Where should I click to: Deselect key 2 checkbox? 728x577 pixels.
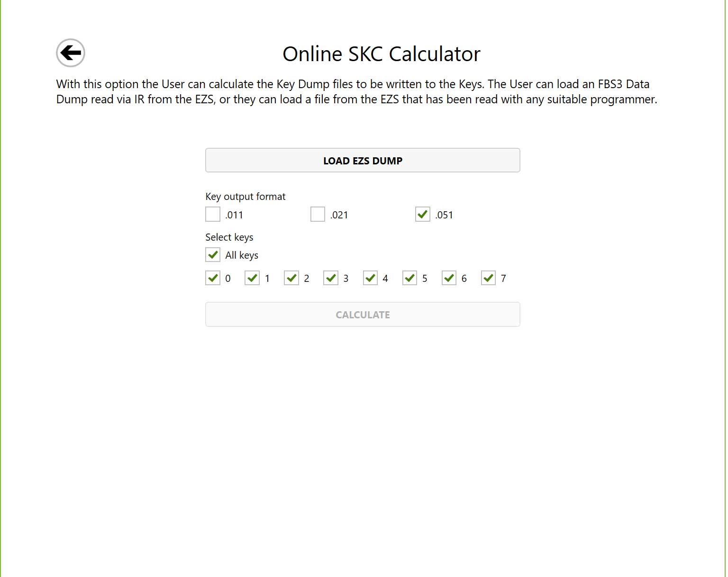tap(291, 278)
